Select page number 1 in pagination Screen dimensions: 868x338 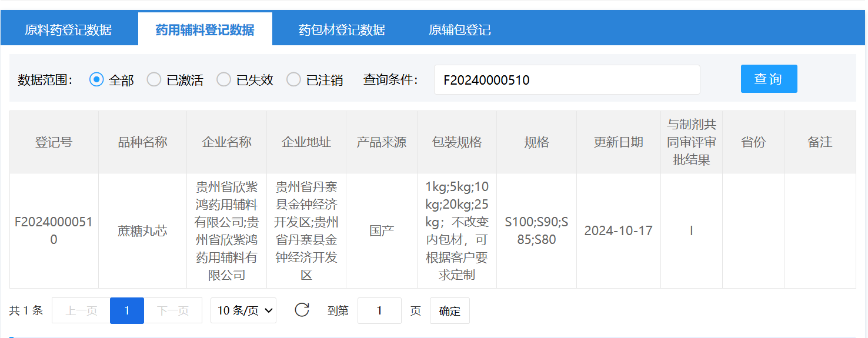(x=127, y=311)
